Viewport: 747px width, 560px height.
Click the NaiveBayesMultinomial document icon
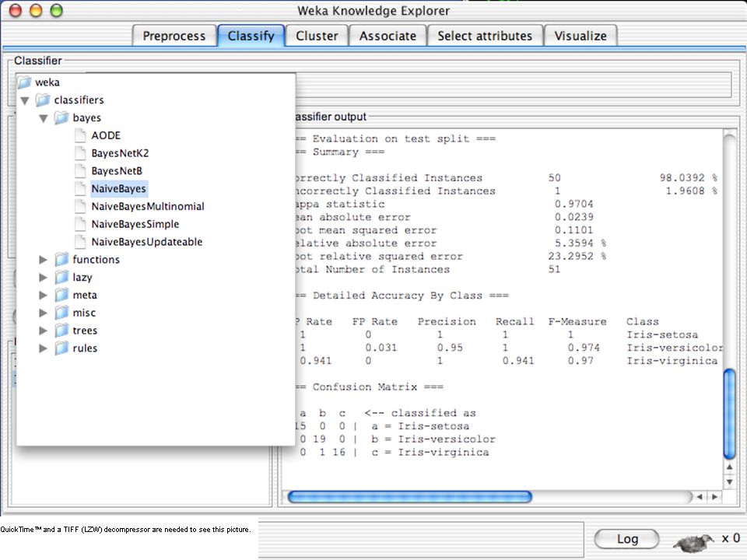80,206
